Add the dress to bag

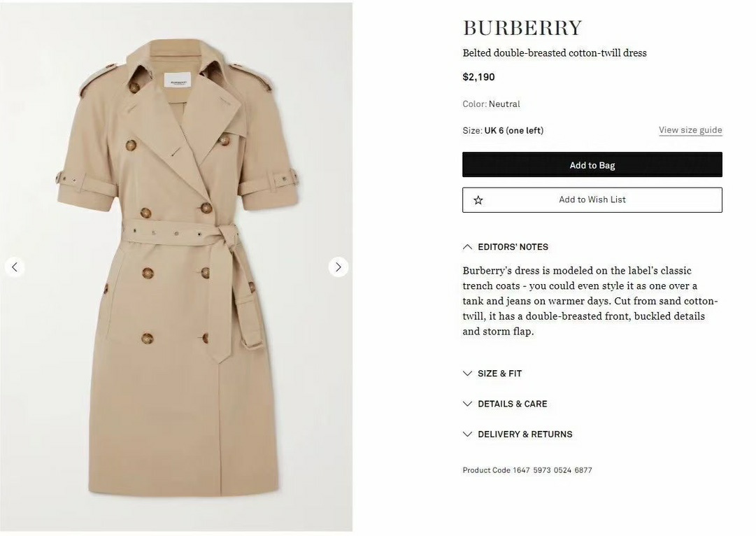click(592, 164)
